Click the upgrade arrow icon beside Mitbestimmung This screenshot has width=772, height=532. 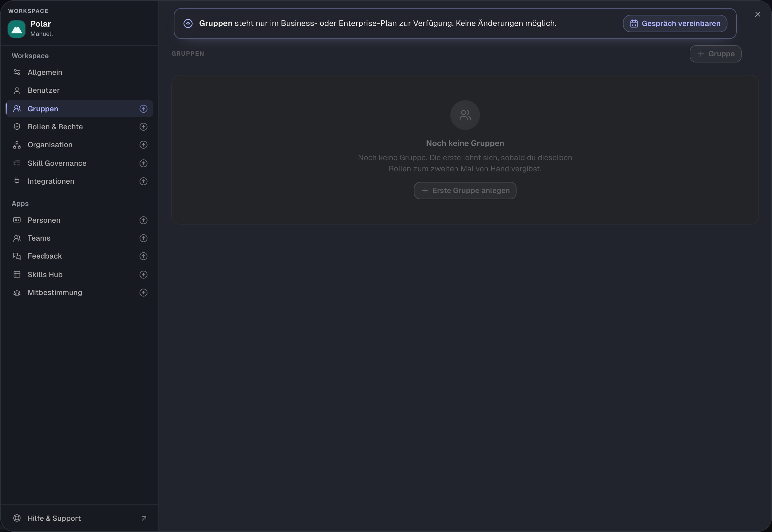pos(143,293)
